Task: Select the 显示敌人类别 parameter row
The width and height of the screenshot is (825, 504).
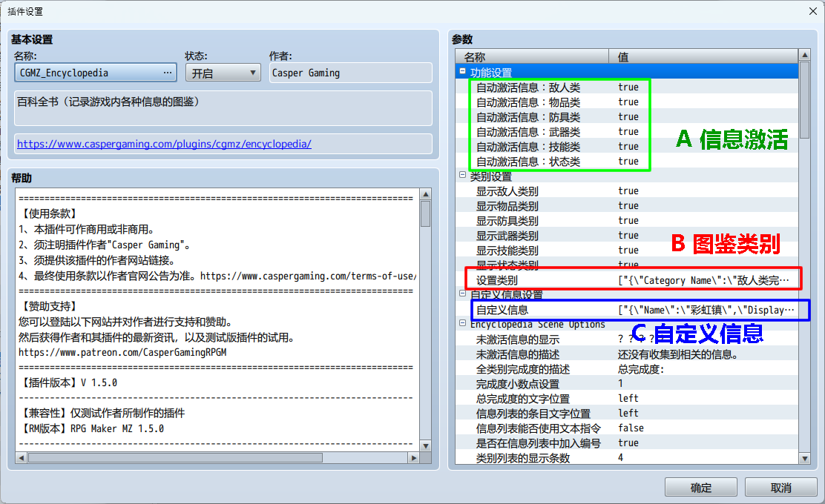Action: point(627,190)
